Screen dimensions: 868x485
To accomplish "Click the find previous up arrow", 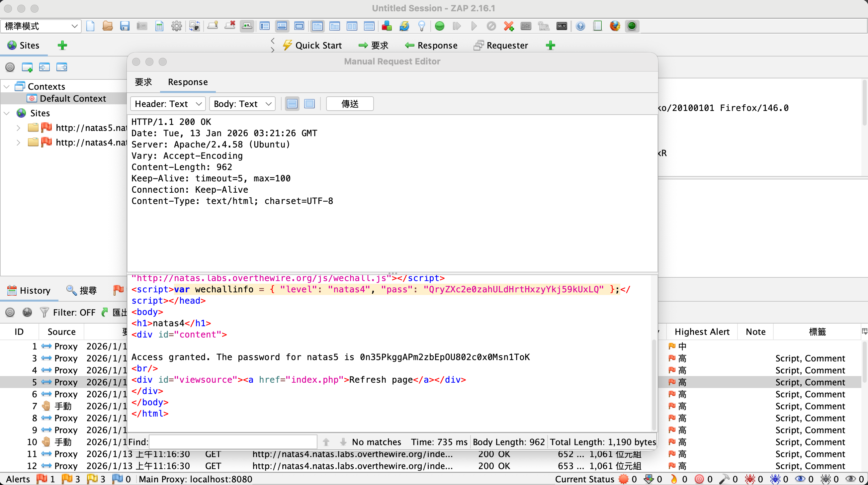I will [326, 442].
